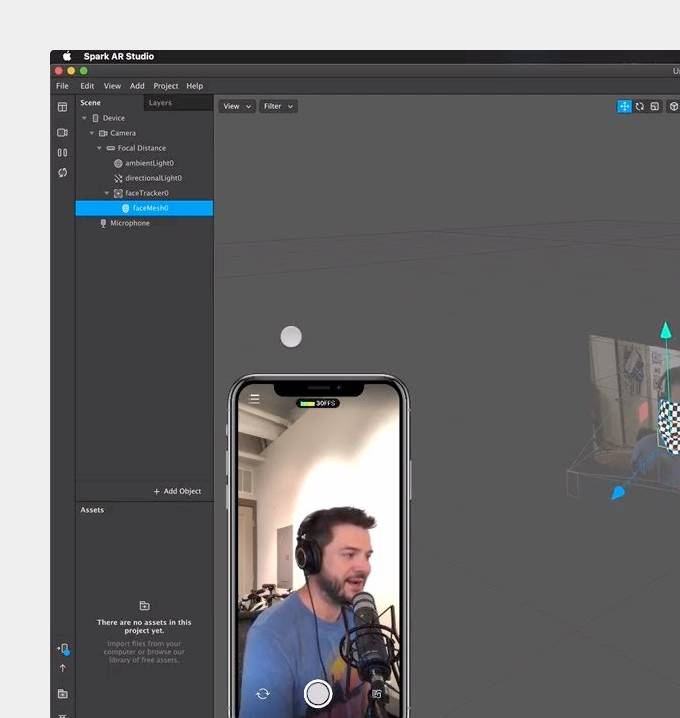Open the simulator hamburger menu
Viewport: 680px width, 718px height.
254,399
